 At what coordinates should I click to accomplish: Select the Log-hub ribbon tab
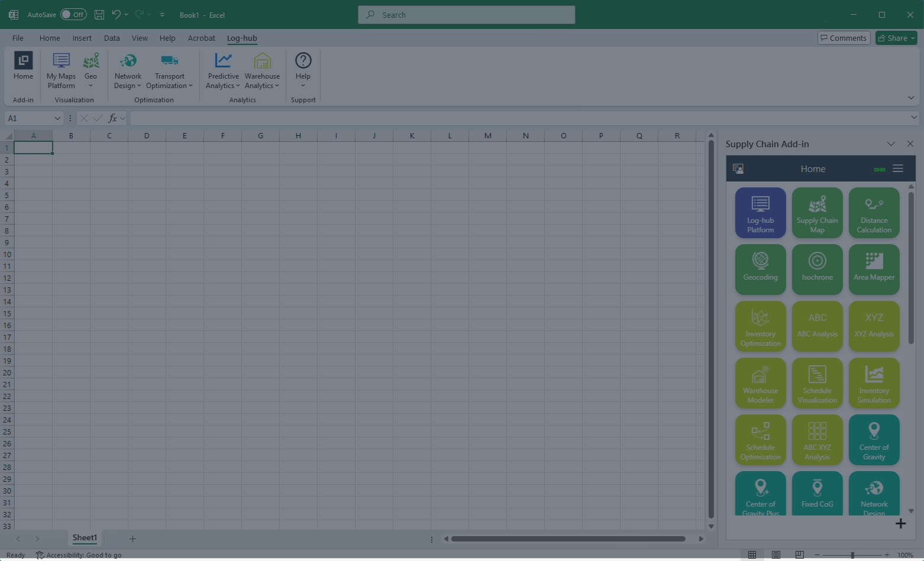pos(242,38)
